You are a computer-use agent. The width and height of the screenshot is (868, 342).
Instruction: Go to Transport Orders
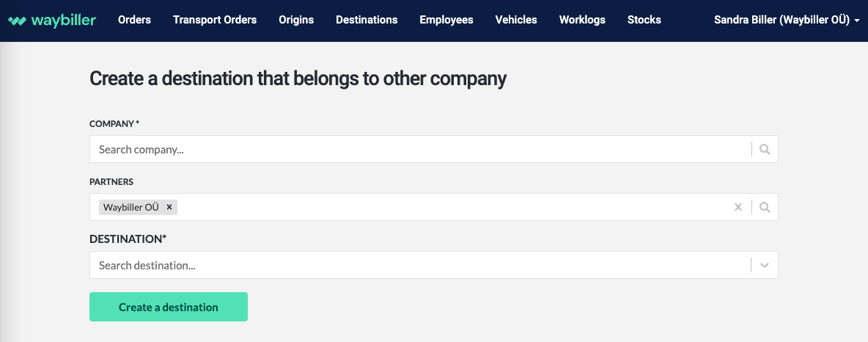215,20
